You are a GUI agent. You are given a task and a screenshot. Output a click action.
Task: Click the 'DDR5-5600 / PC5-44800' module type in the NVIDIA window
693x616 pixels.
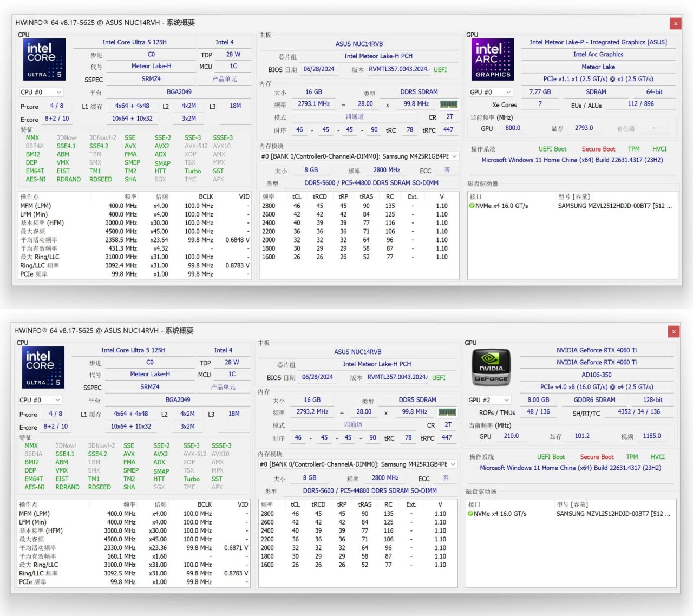click(370, 491)
